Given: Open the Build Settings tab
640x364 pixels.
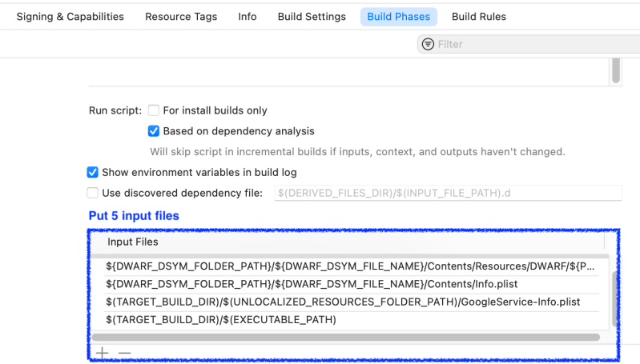Looking at the screenshot, I should 312,17.
